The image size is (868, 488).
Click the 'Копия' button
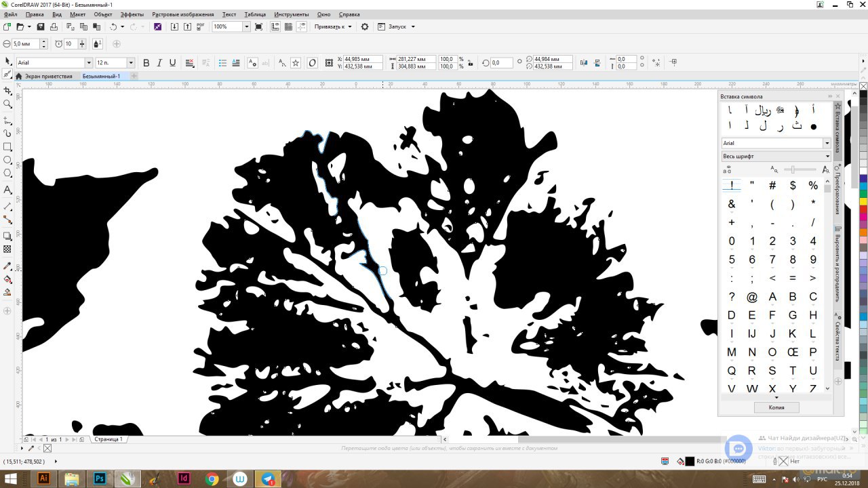point(776,407)
